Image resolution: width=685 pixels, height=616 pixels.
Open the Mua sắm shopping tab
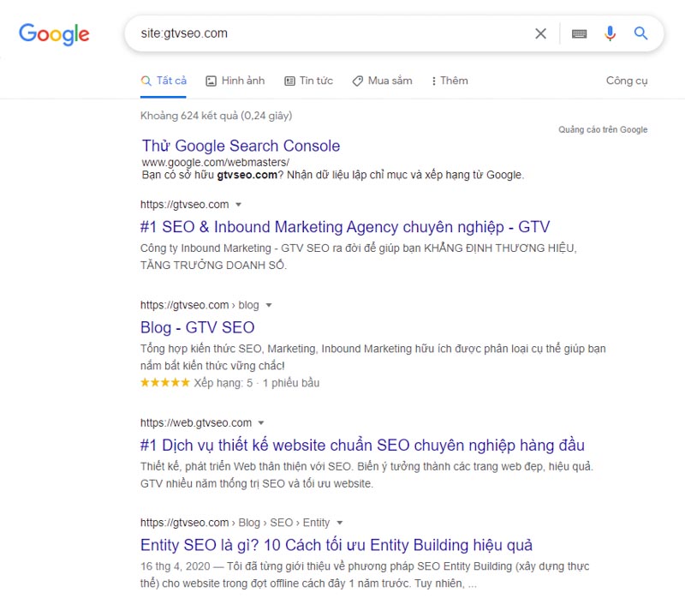click(x=382, y=81)
